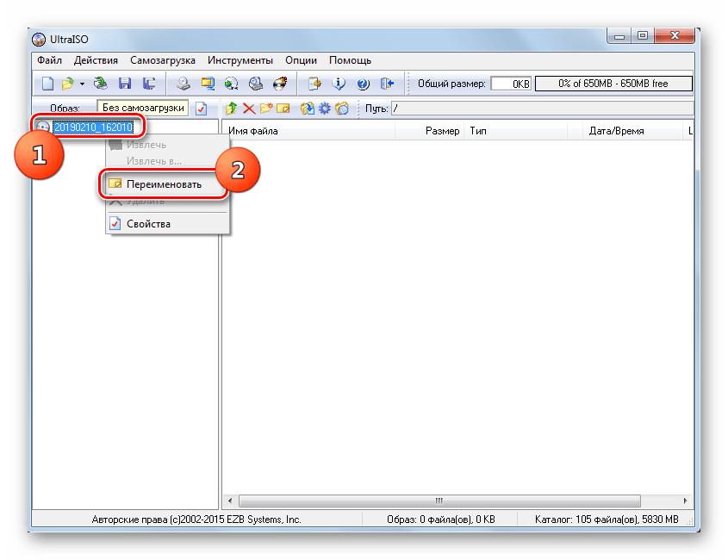Open the Самозагрузка menu
This screenshot has height=560, width=728.
pyautogui.click(x=163, y=60)
